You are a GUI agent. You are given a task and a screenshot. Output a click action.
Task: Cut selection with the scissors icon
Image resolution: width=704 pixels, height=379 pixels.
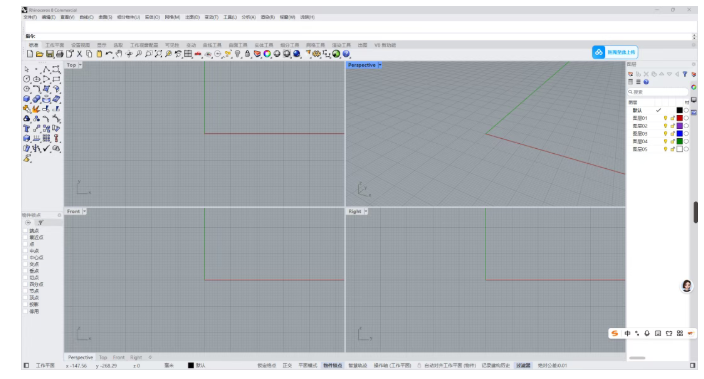tap(79, 54)
